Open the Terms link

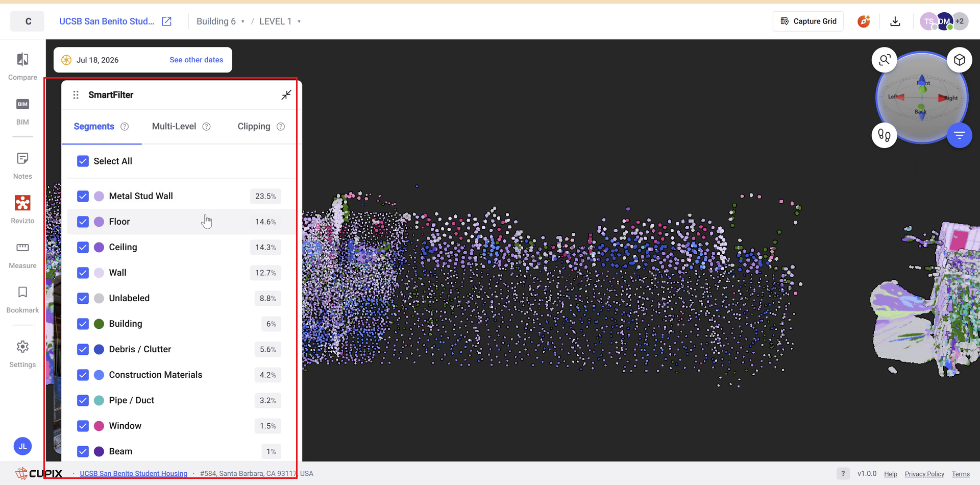[961, 474]
